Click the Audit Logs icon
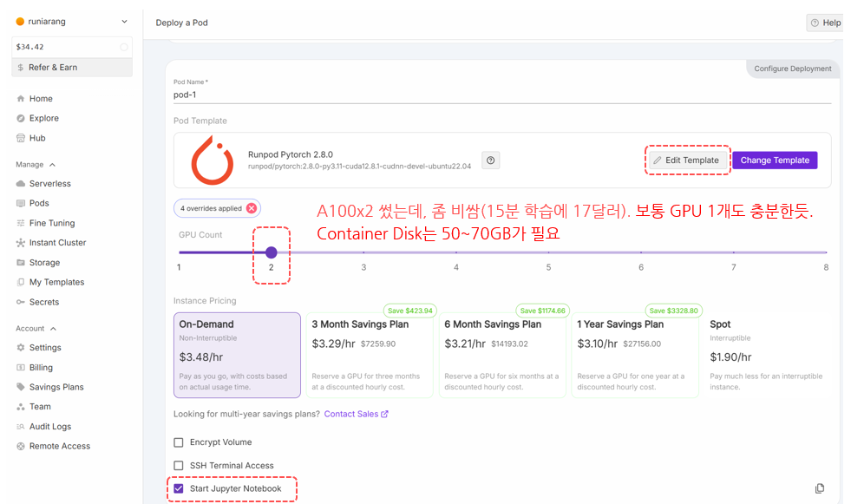This screenshot has width=851, height=504. click(x=21, y=427)
